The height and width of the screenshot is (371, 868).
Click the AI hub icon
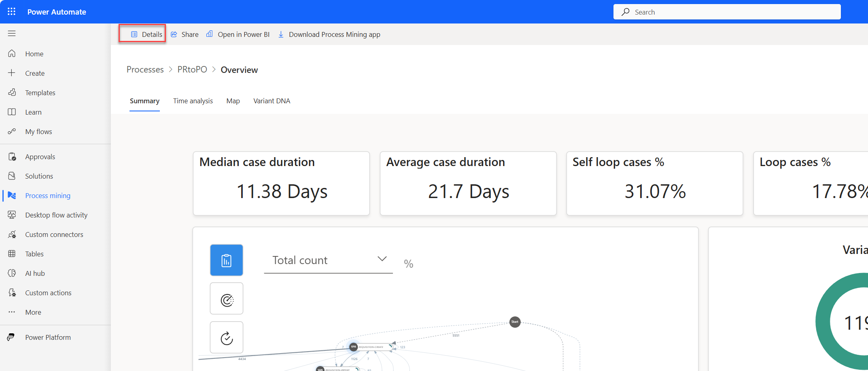click(x=12, y=273)
